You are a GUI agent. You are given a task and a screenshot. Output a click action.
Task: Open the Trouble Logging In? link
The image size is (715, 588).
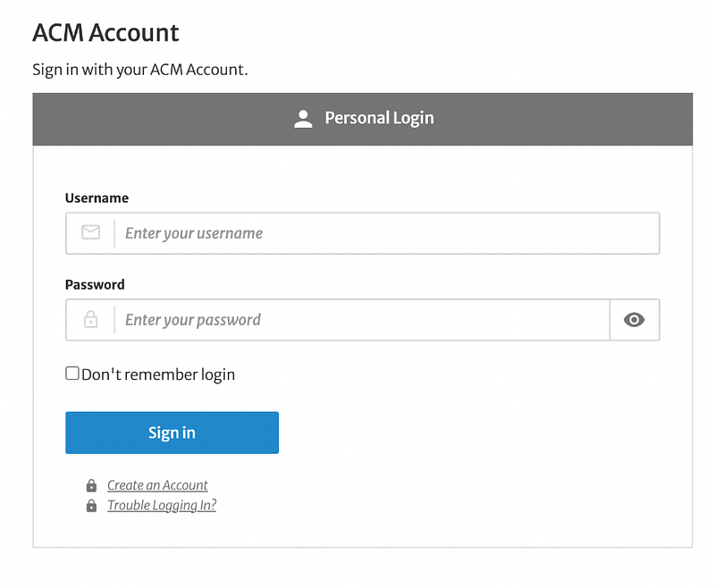pyautogui.click(x=162, y=506)
